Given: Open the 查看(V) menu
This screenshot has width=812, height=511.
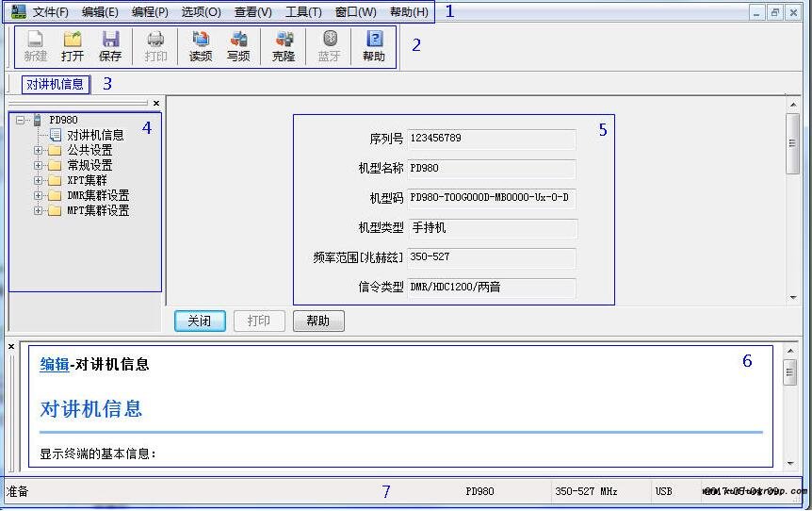Looking at the screenshot, I should [252, 12].
